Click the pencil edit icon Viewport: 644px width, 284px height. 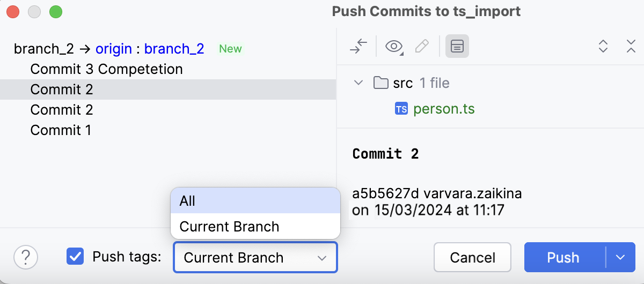coord(422,47)
